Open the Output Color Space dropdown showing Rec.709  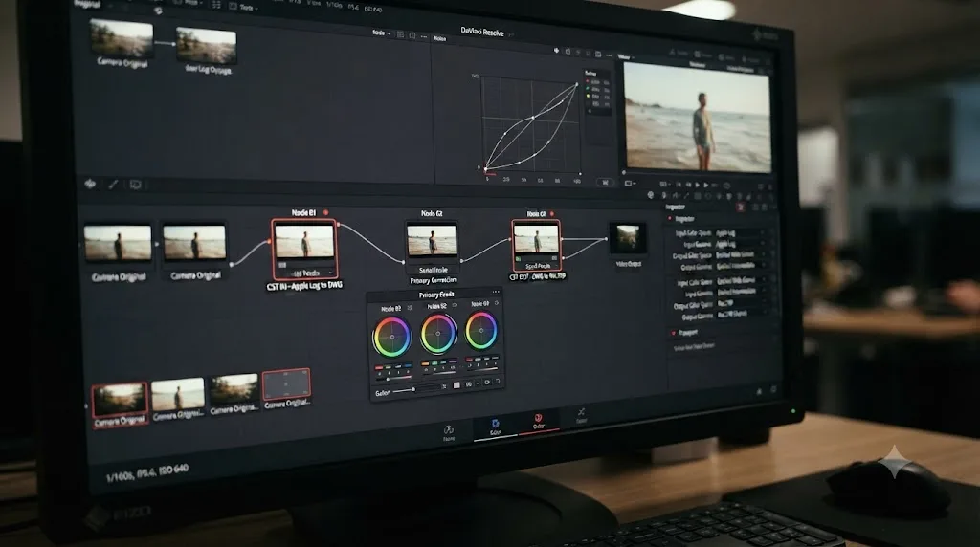742,304
